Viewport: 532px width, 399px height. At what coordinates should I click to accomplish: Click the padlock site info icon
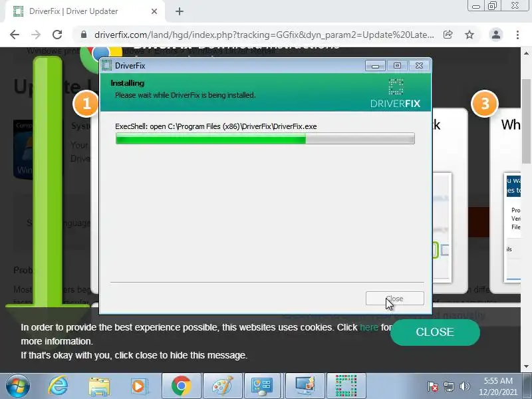84,35
